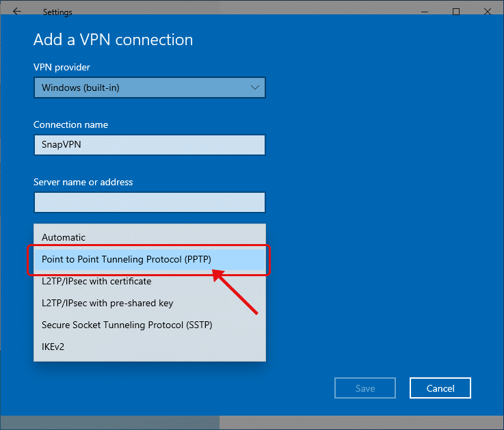Maximize the Settings window

click(455, 12)
